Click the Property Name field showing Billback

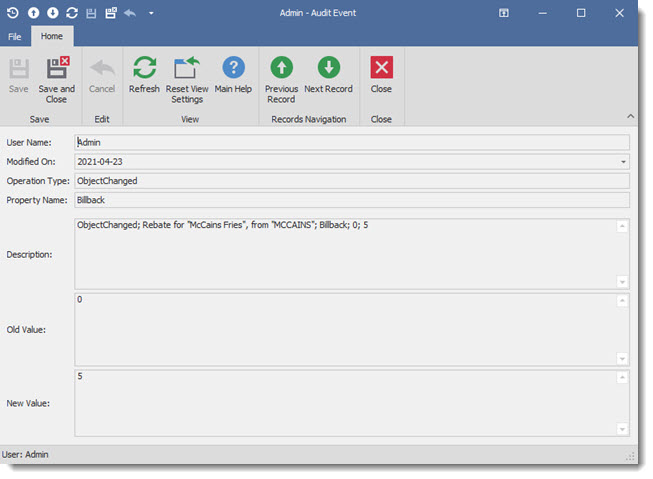point(352,200)
